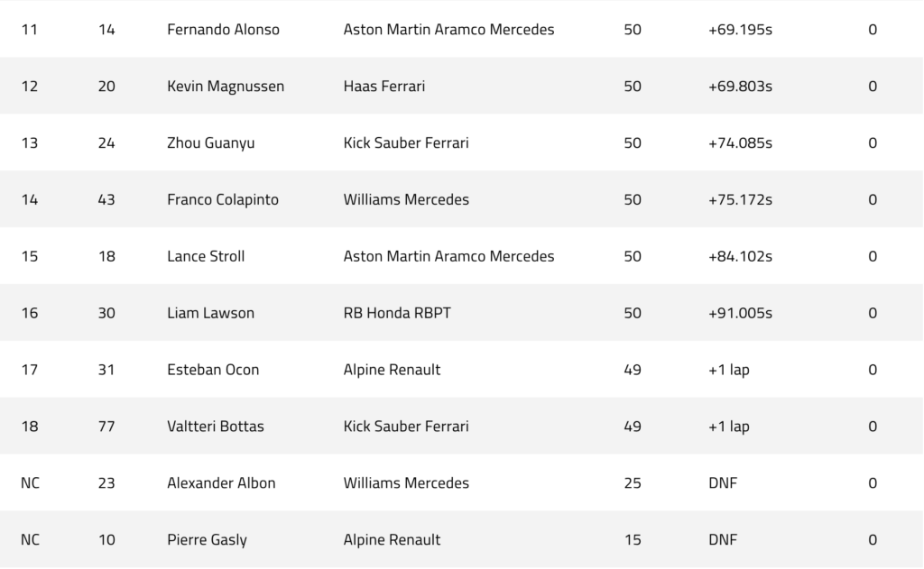This screenshot has width=924, height=569.
Task: Open Kevin Magnussen's driver entry
Action: click(x=226, y=86)
